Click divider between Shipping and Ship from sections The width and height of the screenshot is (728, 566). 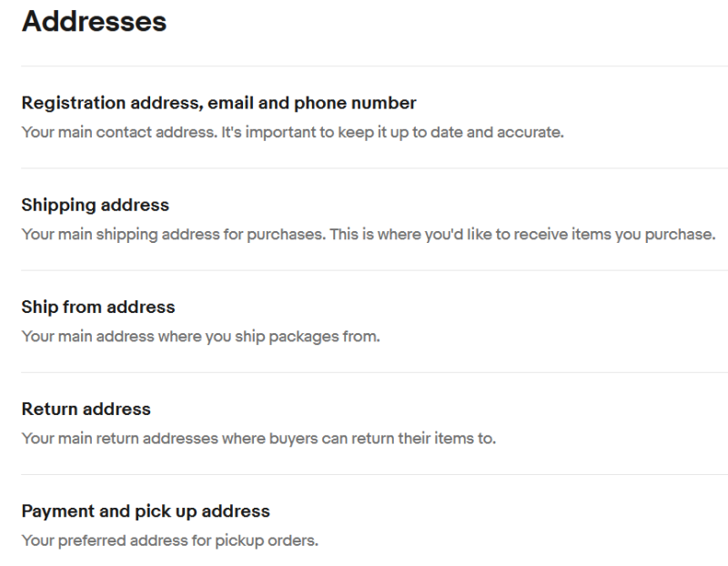(364, 270)
